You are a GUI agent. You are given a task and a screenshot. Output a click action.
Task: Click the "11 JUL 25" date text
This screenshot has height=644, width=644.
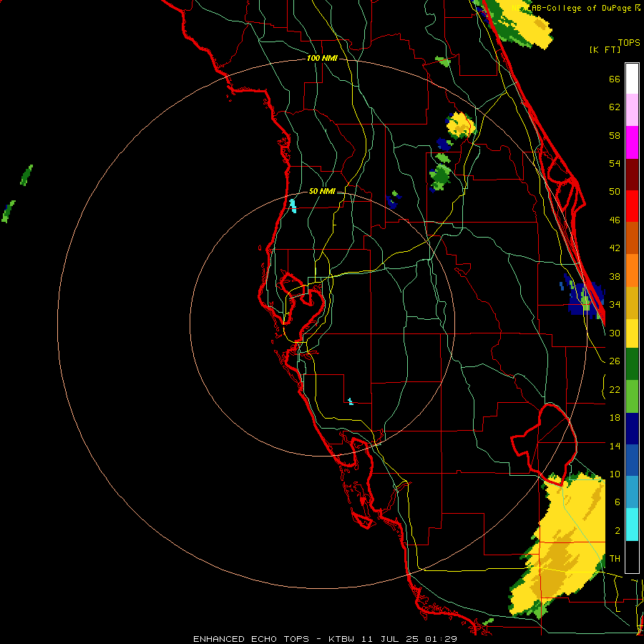[x=390, y=639]
